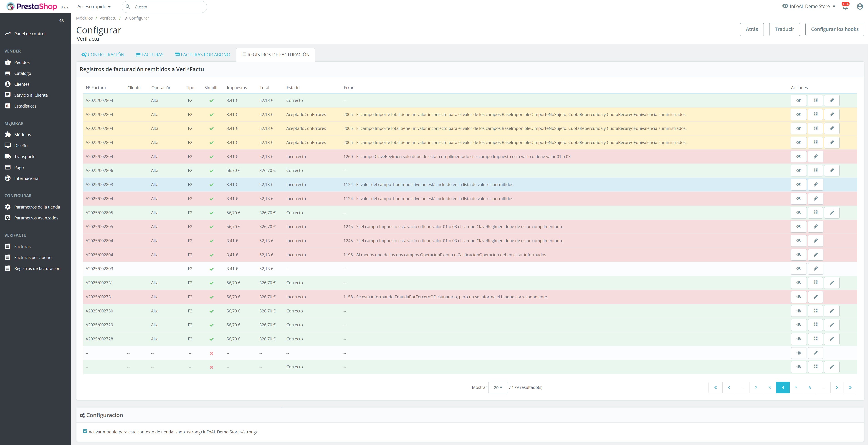Switch to the Facturas por abono tab

[x=202, y=55]
